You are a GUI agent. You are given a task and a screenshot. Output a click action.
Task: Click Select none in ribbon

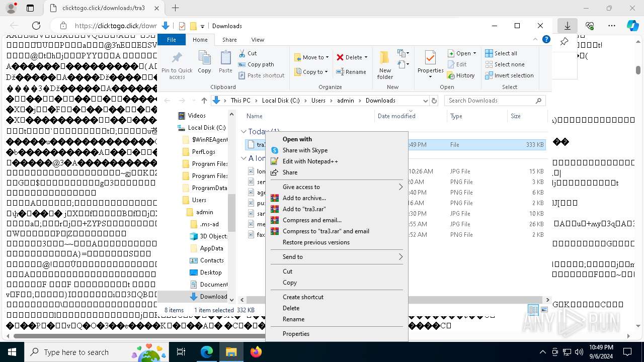(x=505, y=64)
